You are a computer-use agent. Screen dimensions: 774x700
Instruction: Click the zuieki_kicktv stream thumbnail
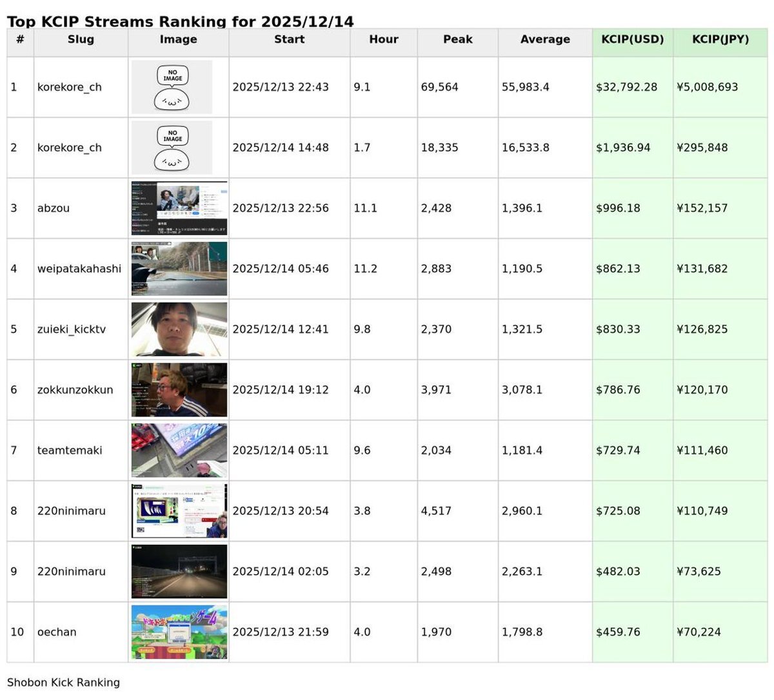179,329
